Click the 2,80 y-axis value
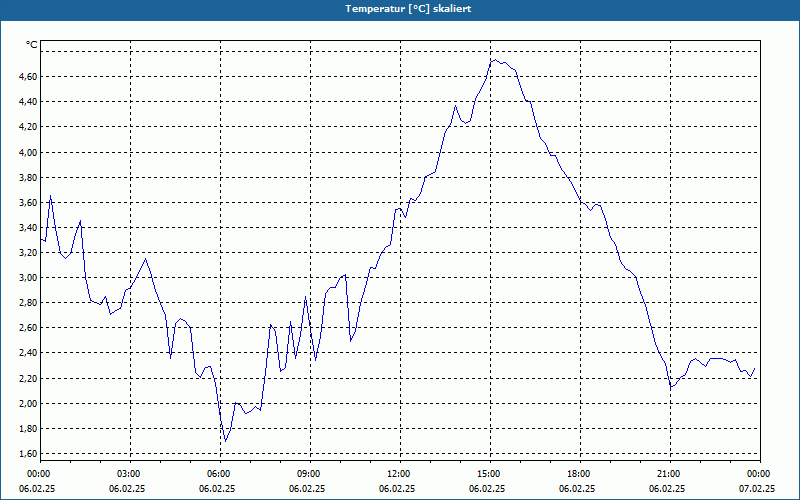The image size is (800, 500). [x=28, y=303]
